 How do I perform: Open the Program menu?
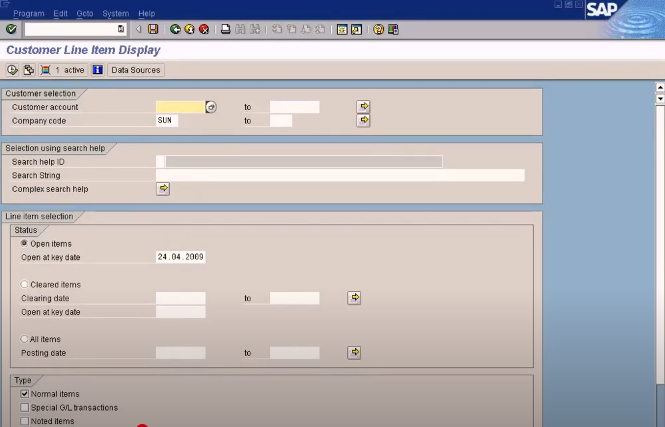point(28,14)
